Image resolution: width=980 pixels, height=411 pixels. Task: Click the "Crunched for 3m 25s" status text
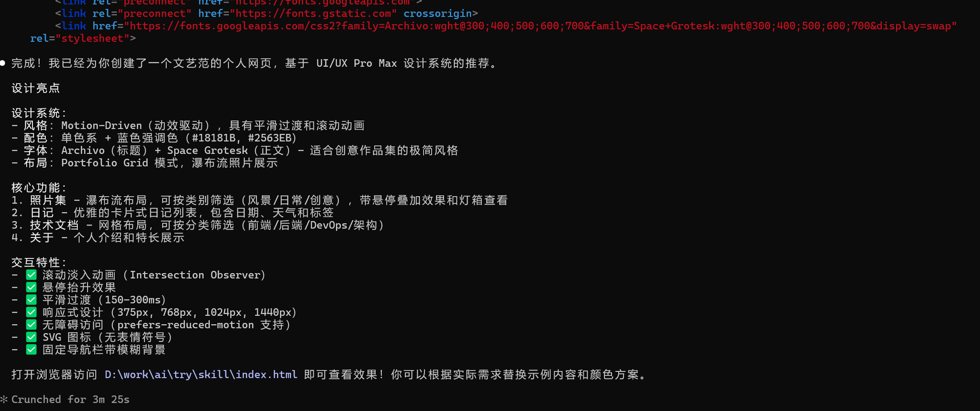[70, 399]
